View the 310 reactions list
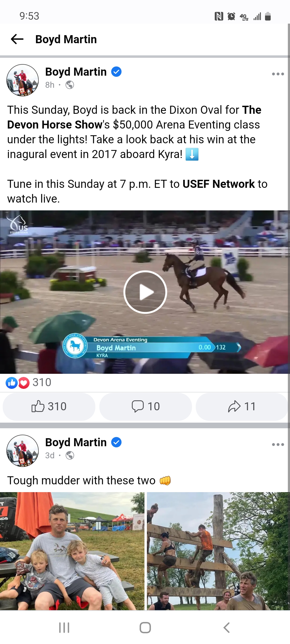Viewport: 290px width, 644px height. (28, 382)
